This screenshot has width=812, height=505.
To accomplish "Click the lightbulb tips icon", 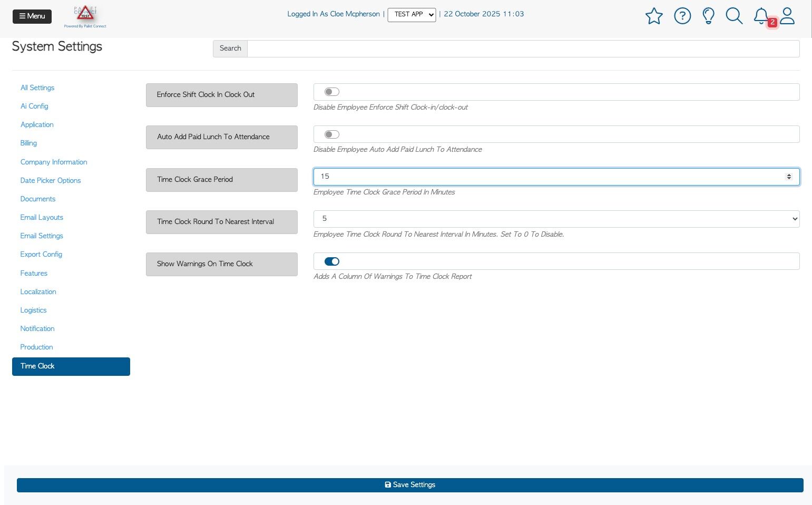I will click(x=709, y=16).
